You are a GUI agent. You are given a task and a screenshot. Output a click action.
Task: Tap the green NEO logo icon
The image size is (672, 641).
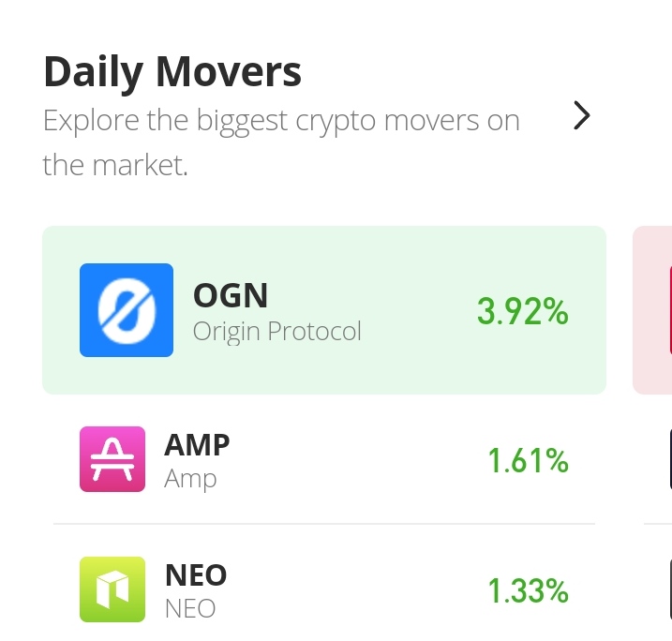pyautogui.click(x=112, y=589)
